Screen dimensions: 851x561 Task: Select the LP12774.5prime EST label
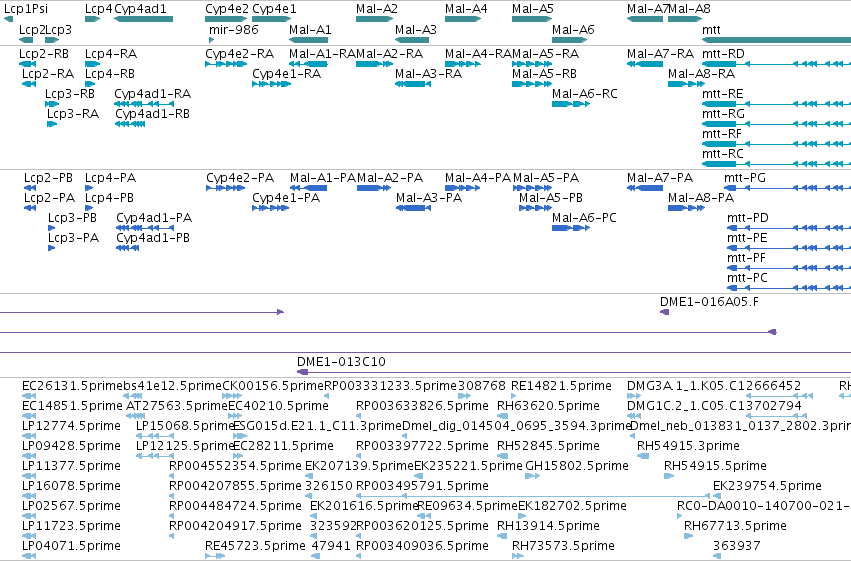tap(71, 426)
